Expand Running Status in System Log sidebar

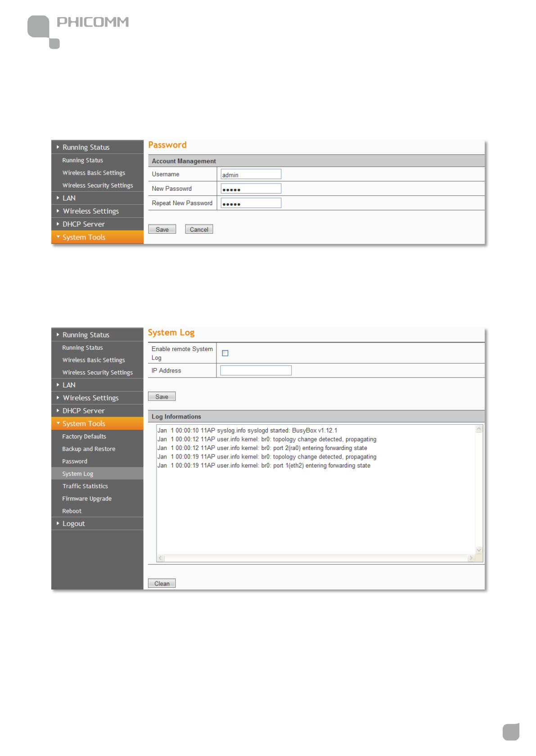97,335
